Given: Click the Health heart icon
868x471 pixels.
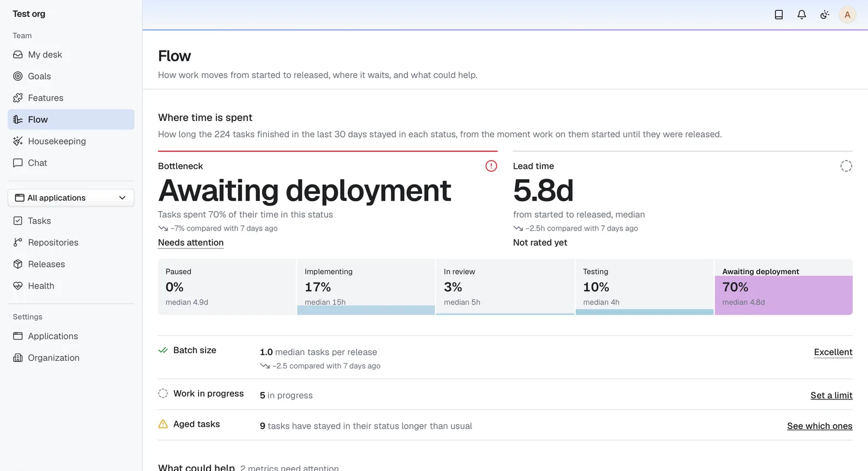Looking at the screenshot, I should click(18, 286).
